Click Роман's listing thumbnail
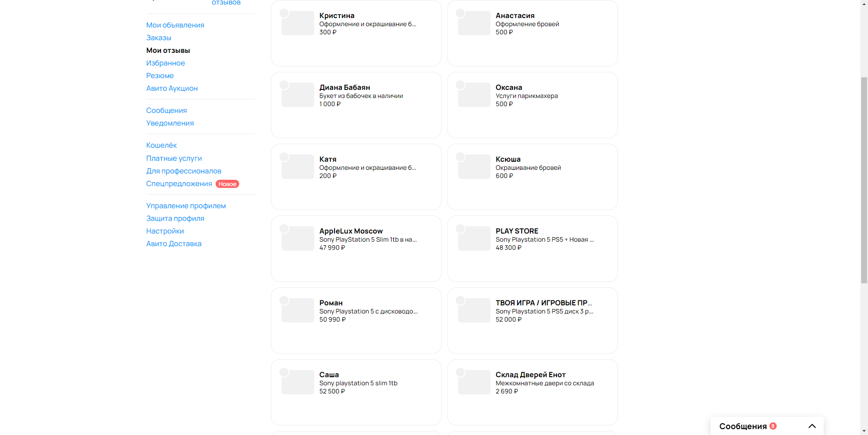868x435 pixels. [297, 310]
